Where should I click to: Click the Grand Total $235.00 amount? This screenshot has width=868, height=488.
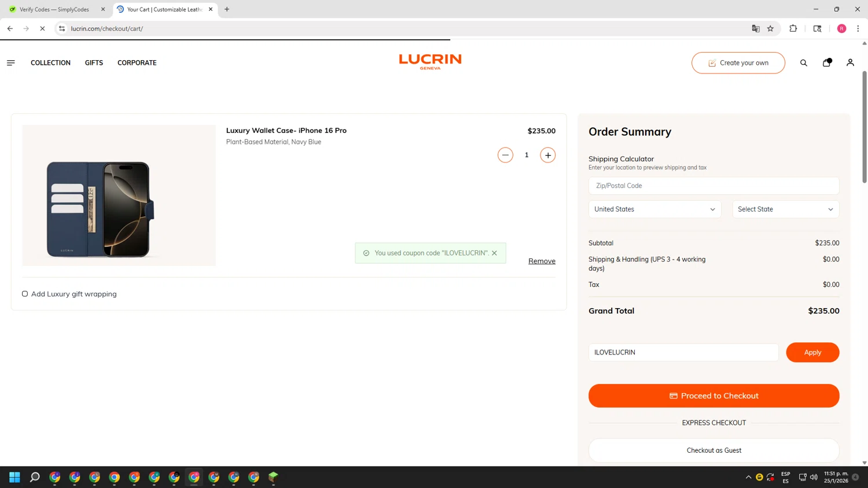823,310
